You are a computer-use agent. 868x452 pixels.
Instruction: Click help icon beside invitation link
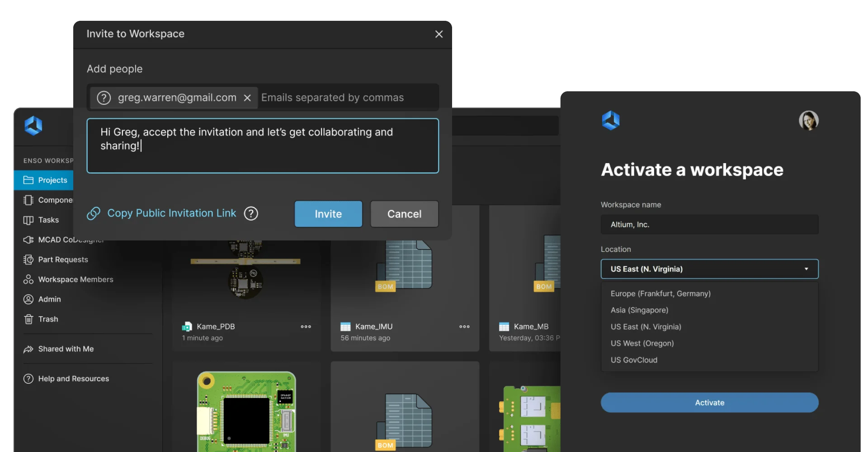pos(251,213)
